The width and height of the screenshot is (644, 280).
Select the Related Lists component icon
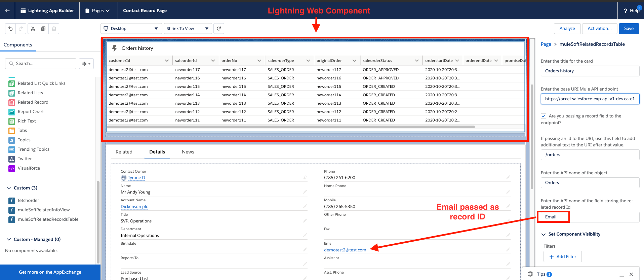[x=12, y=93]
